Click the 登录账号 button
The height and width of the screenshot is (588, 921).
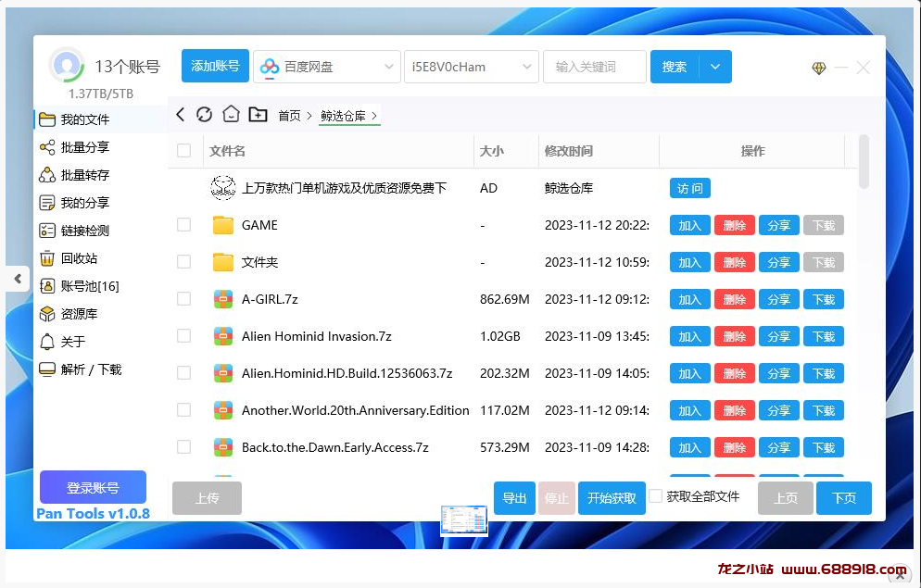93,487
